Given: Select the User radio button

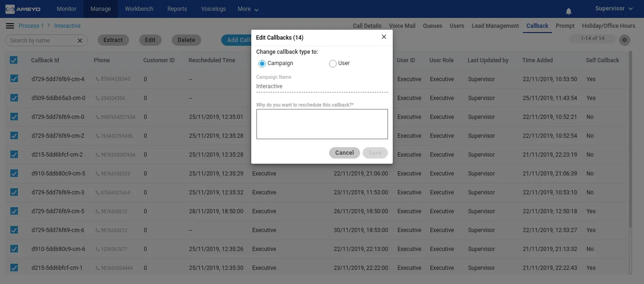Looking at the screenshot, I should [333, 64].
